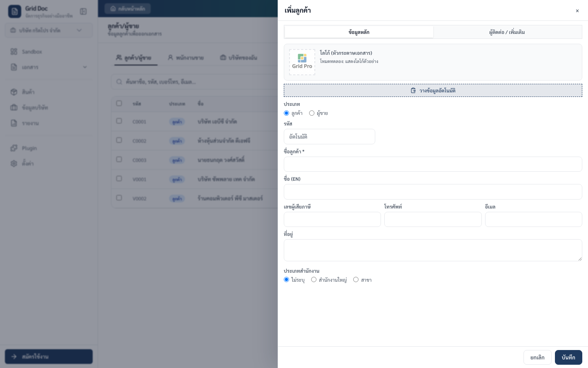Screen dimensions: 588x368
Task: Click the Sandbox sidebar icon
Action: click(14, 52)
